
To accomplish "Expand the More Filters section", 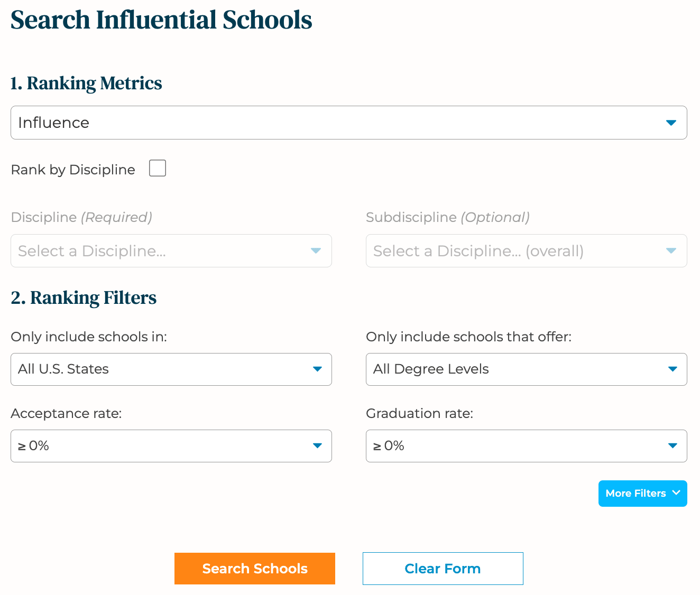I will point(642,493).
